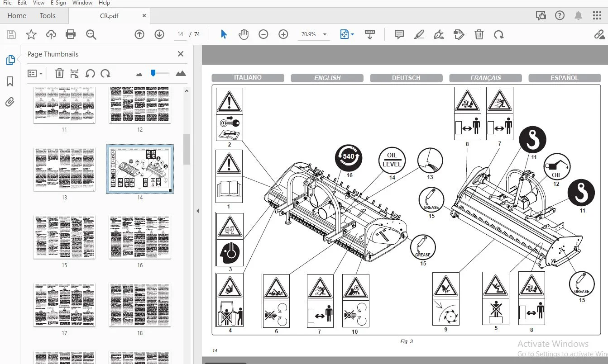
Task: Open thumbnail options dropdown menu
Action: pyautogui.click(x=35, y=73)
